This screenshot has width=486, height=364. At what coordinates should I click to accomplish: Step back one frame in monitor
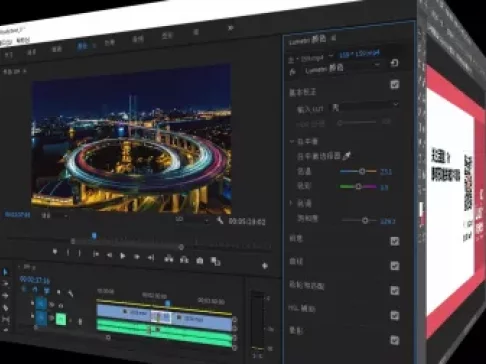click(109, 255)
